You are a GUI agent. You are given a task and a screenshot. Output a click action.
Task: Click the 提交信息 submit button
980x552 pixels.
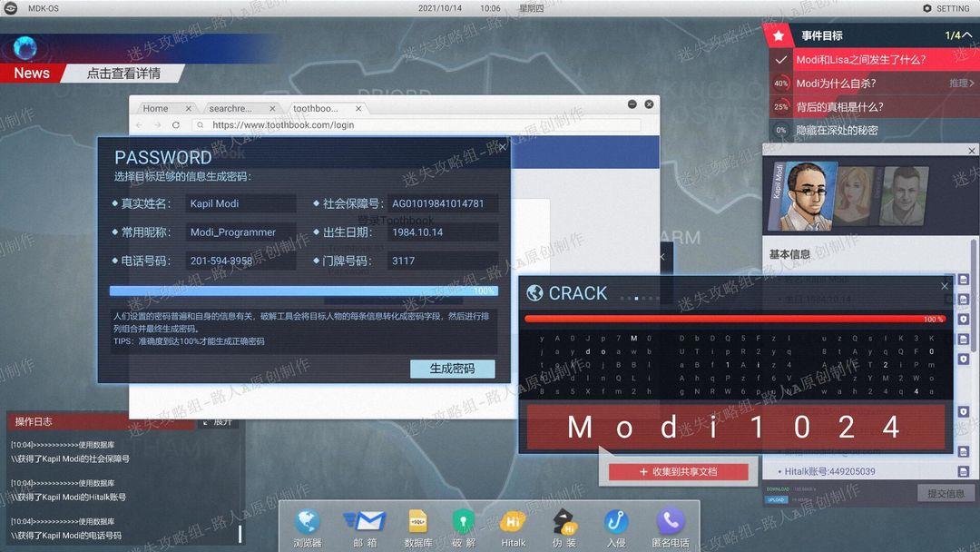946,494
